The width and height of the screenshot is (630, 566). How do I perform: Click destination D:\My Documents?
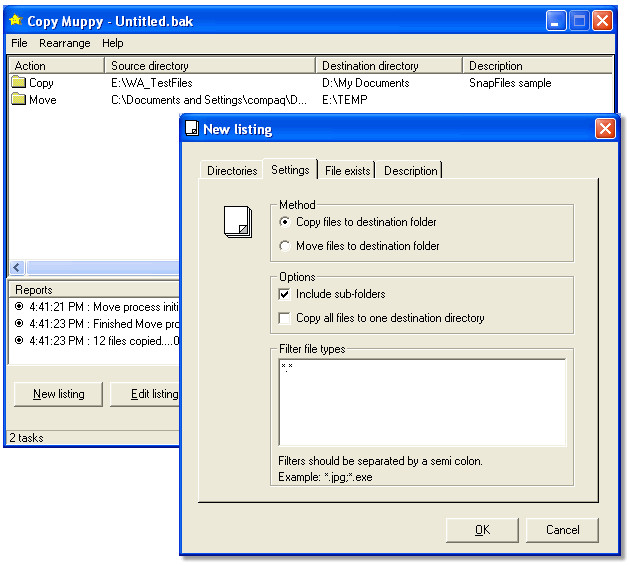[366, 83]
